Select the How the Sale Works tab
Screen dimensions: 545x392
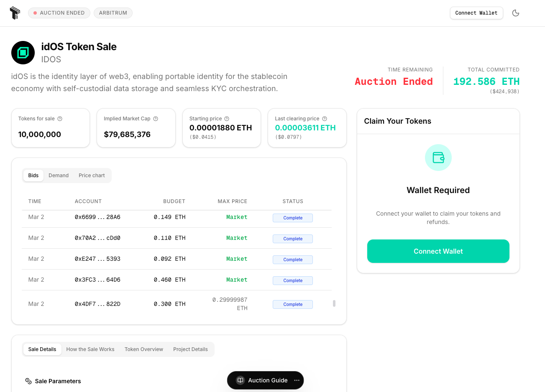click(90, 349)
